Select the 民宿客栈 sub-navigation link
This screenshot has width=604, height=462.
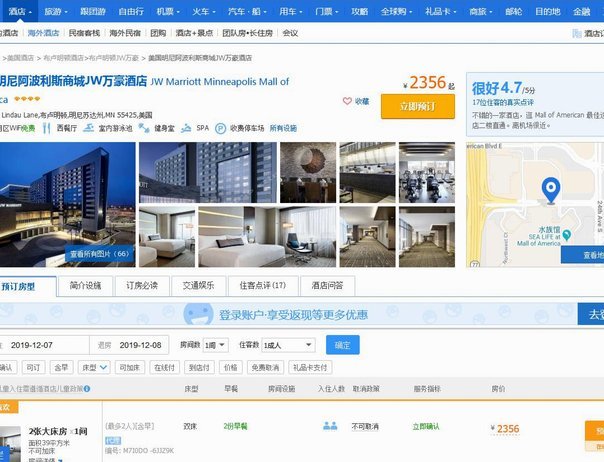84,33
